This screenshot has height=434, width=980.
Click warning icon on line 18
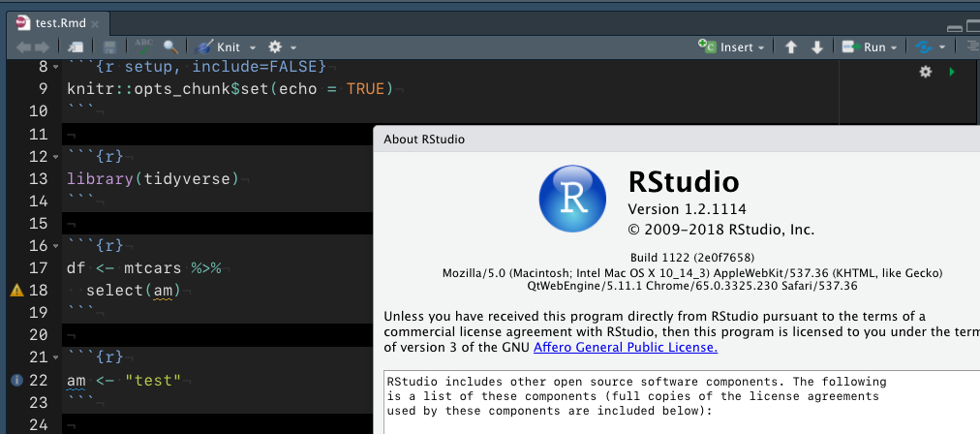(x=16, y=291)
